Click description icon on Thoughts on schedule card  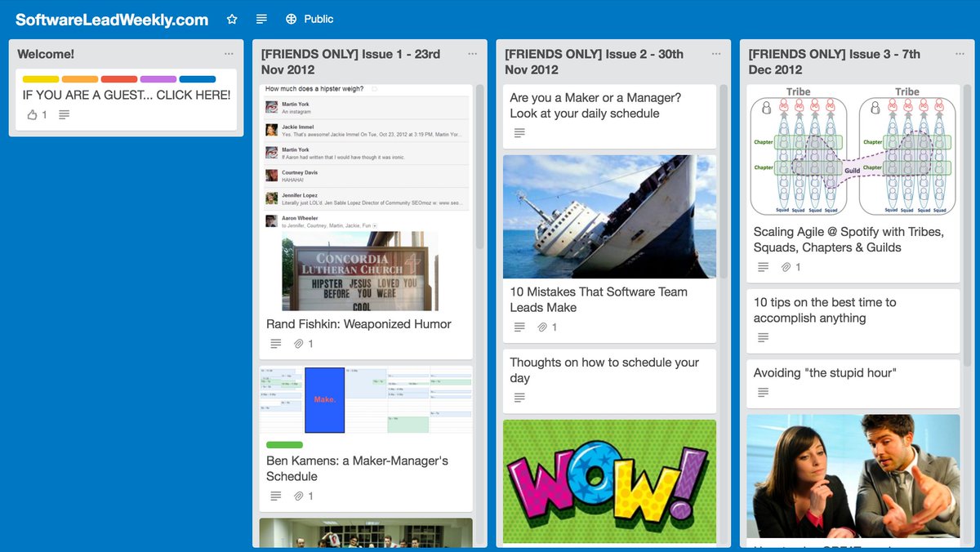tap(519, 398)
